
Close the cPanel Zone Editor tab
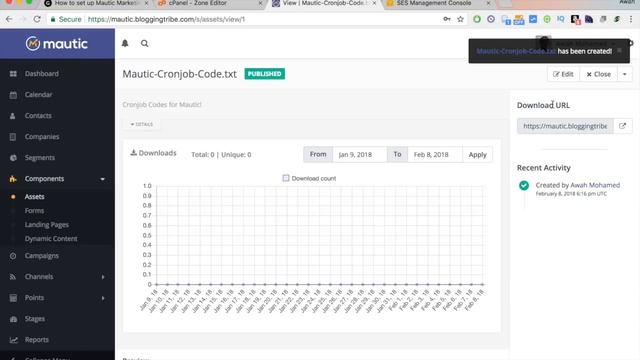point(260,3)
